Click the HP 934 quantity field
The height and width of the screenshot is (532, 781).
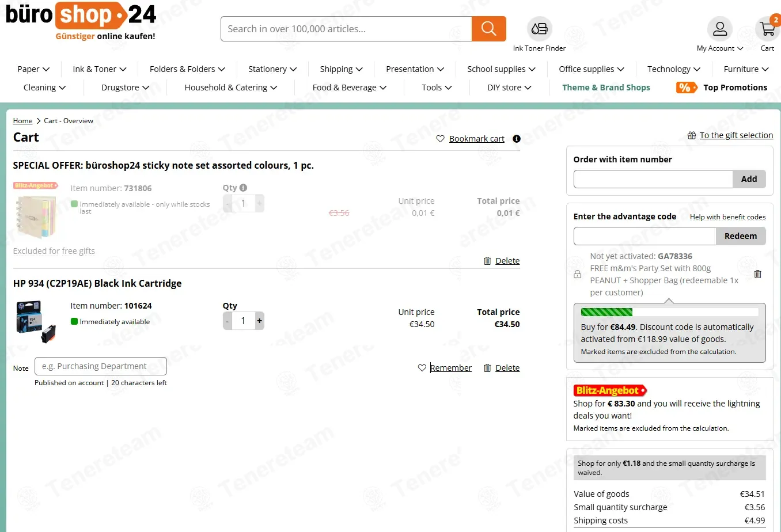[243, 321]
